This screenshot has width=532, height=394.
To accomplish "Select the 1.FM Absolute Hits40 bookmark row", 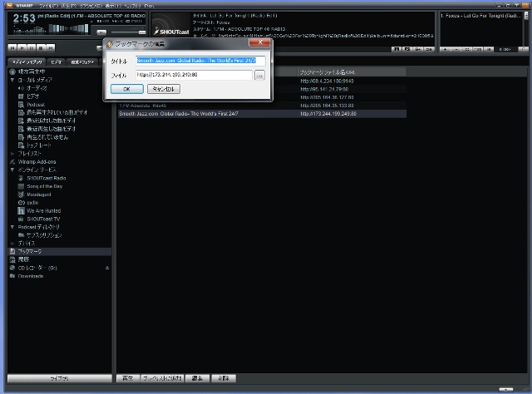I will pos(262,106).
